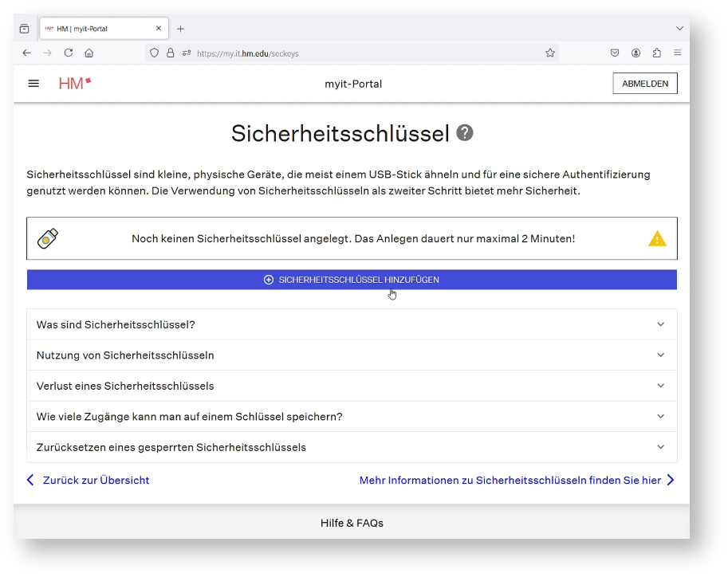Open Firefox account profile icon

pos(636,53)
